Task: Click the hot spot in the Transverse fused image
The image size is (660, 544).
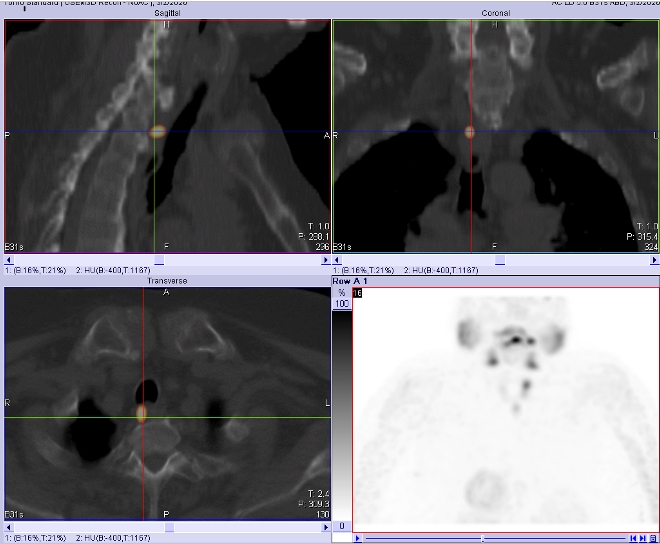Action: click(x=141, y=413)
